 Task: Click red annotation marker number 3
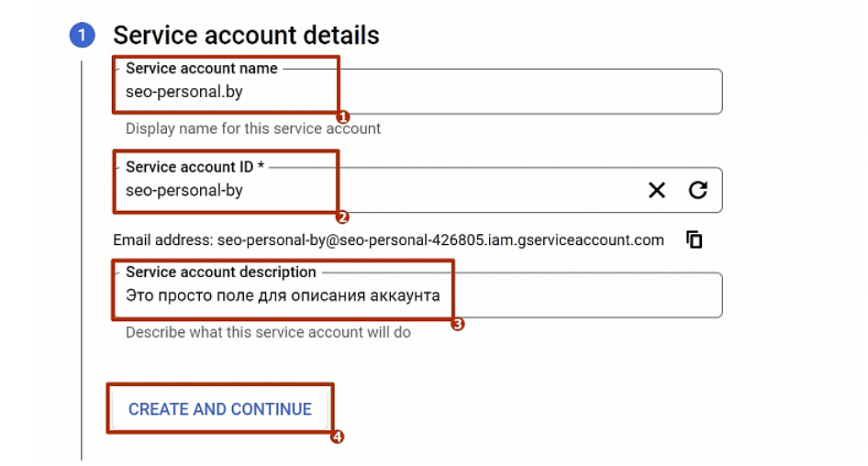458,324
